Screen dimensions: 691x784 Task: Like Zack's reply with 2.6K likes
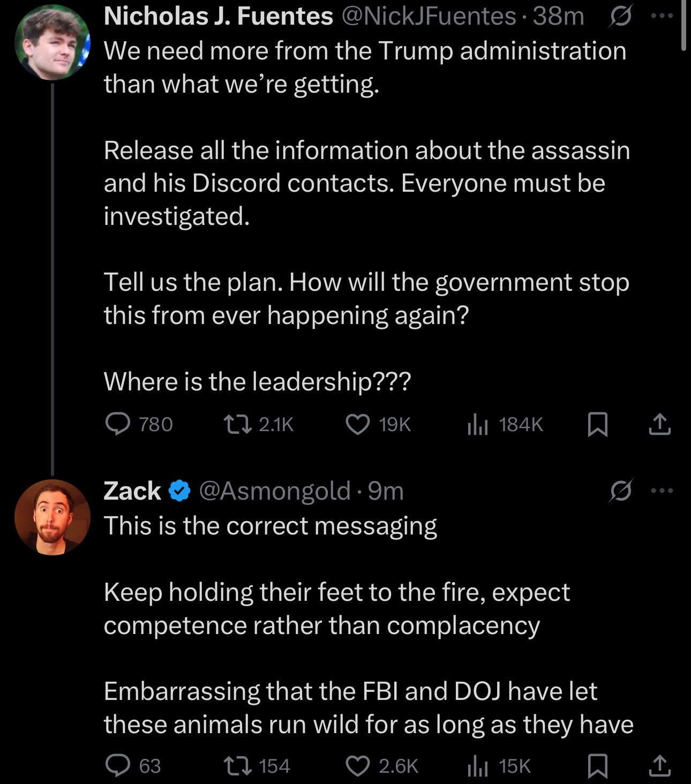357,766
